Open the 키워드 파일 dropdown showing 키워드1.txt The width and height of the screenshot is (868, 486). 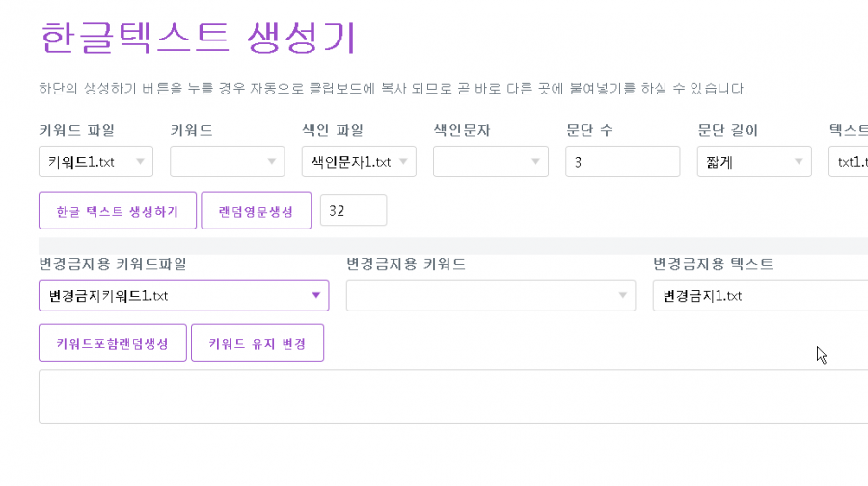(95, 162)
